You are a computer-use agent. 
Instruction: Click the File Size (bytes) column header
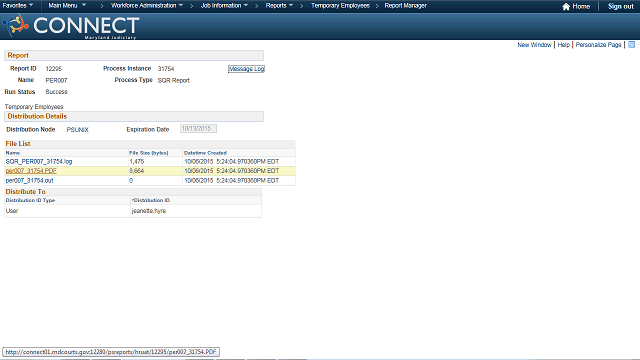(149, 153)
